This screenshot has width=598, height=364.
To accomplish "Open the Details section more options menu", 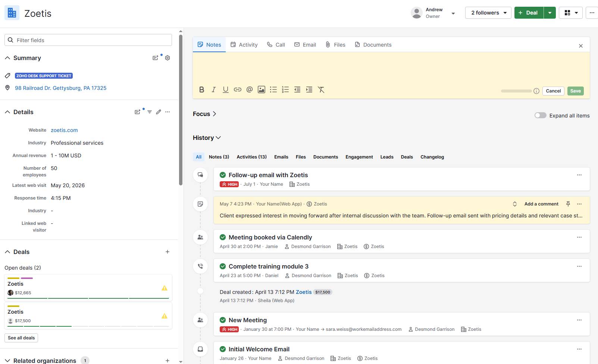I will point(167,112).
